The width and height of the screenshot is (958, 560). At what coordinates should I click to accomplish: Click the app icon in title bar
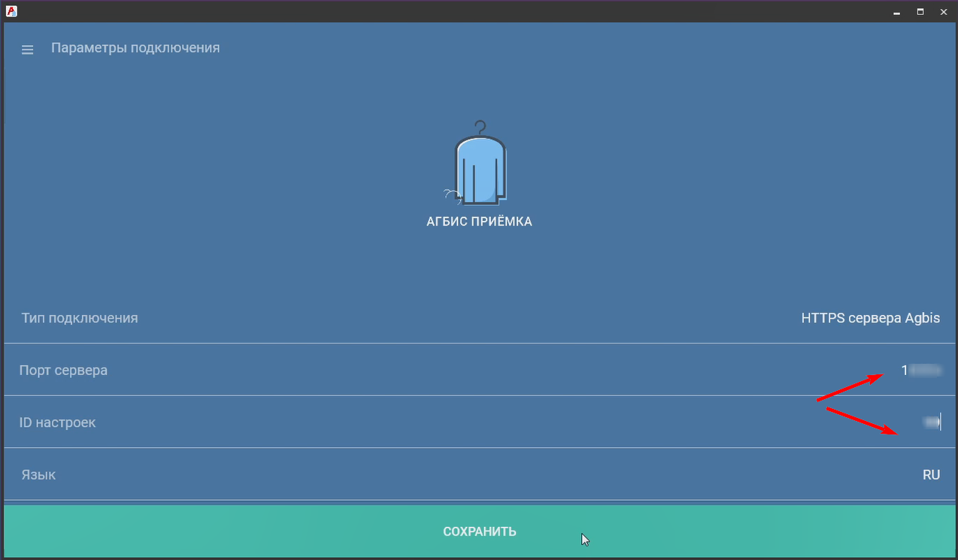coord(11,11)
